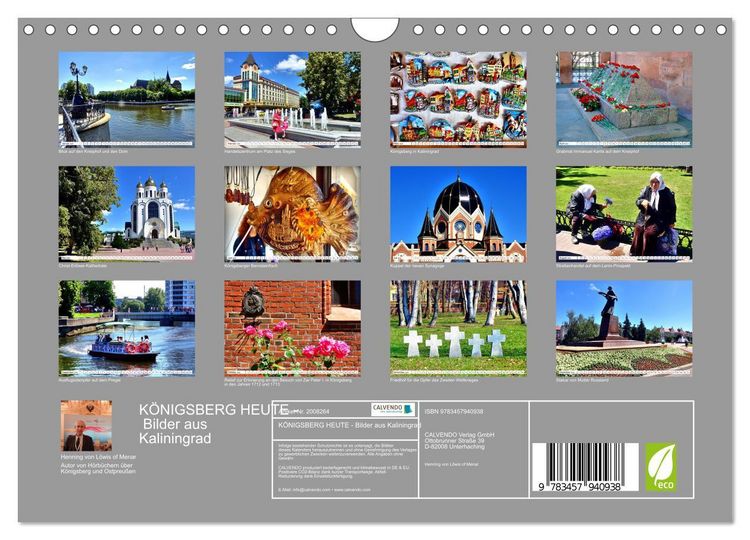Open the colorful souvenir magnets photo
The image size is (750, 540).
[x=458, y=99]
